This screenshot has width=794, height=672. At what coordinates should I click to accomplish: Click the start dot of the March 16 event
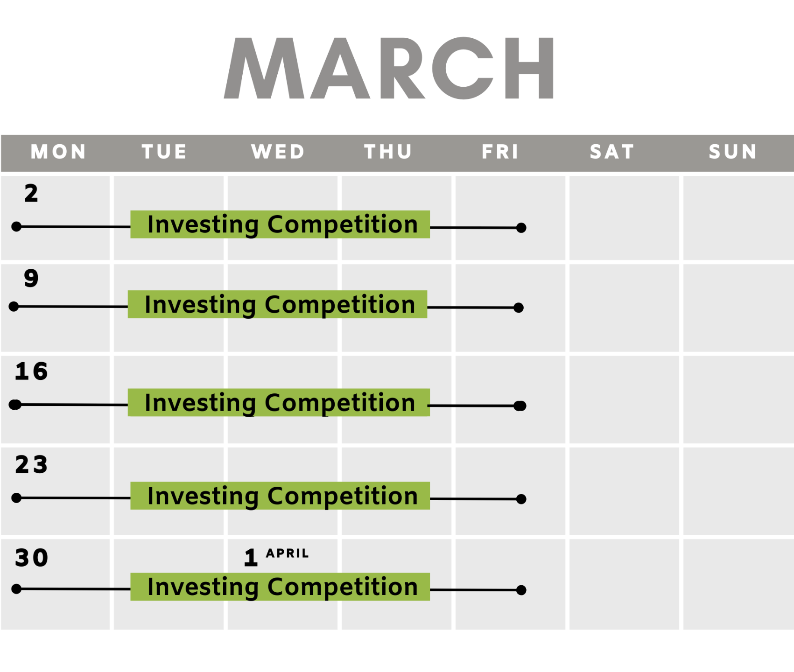(15, 405)
